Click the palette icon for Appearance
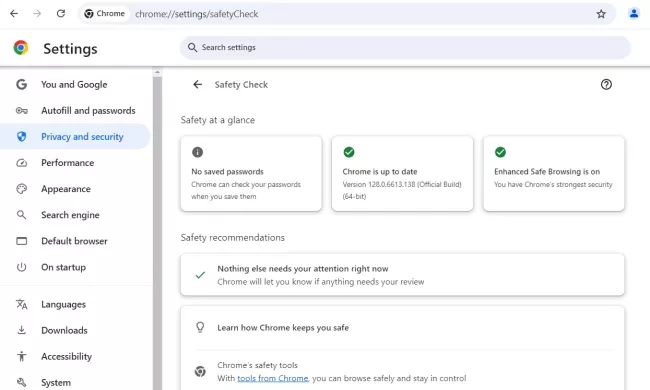650x390 pixels. 22,189
